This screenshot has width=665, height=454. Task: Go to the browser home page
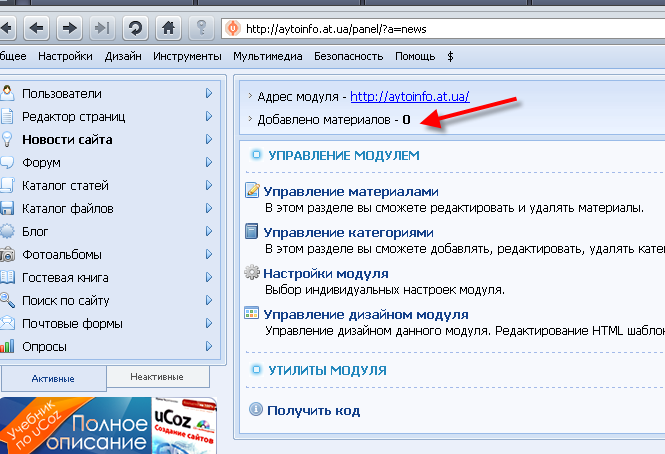point(168,28)
